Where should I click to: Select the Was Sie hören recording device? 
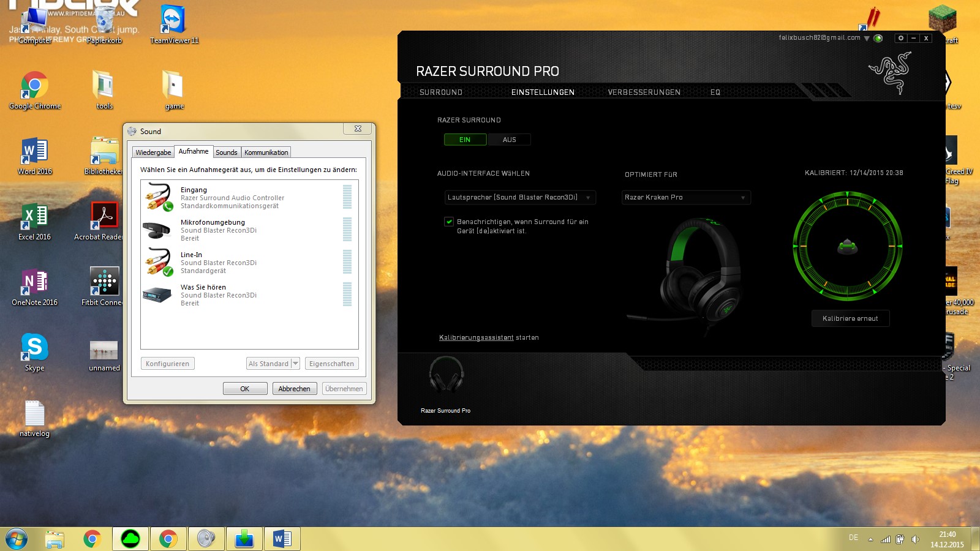[x=249, y=295]
